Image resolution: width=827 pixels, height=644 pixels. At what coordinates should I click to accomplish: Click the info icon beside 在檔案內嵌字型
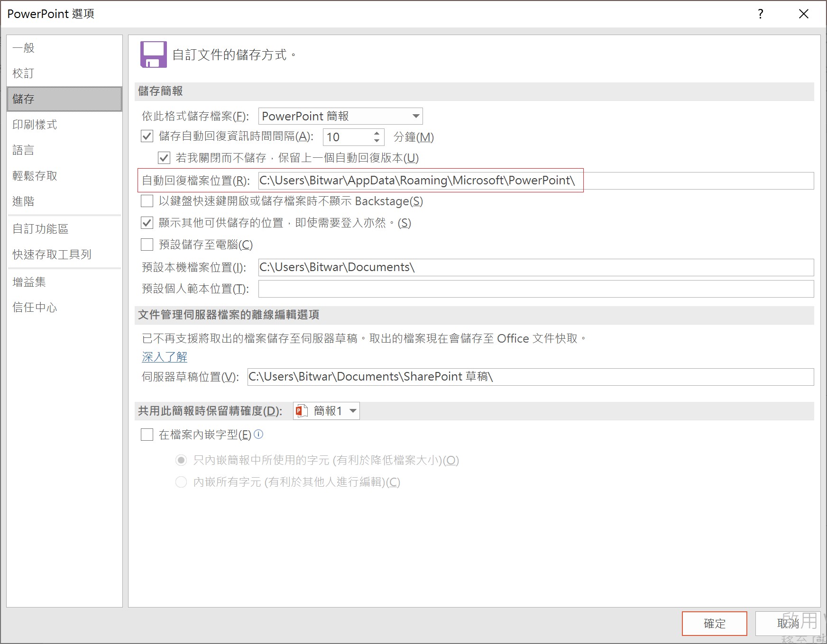point(258,434)
